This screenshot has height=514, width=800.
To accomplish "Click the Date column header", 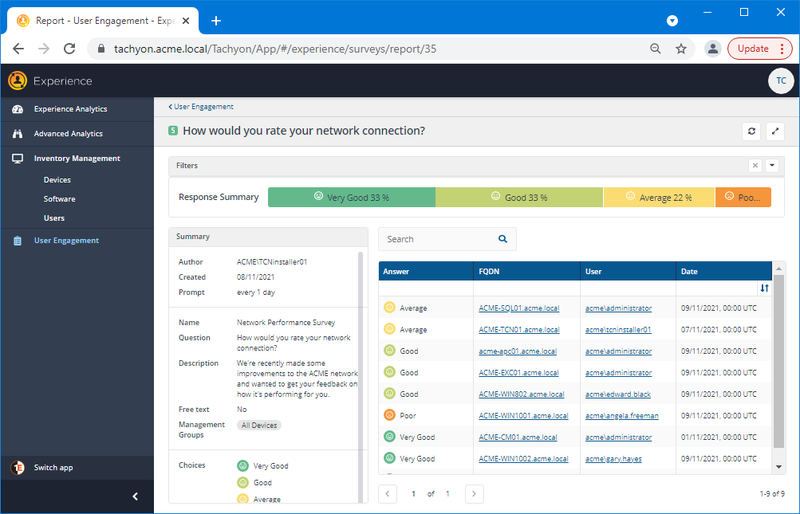I will click(724, 272).
